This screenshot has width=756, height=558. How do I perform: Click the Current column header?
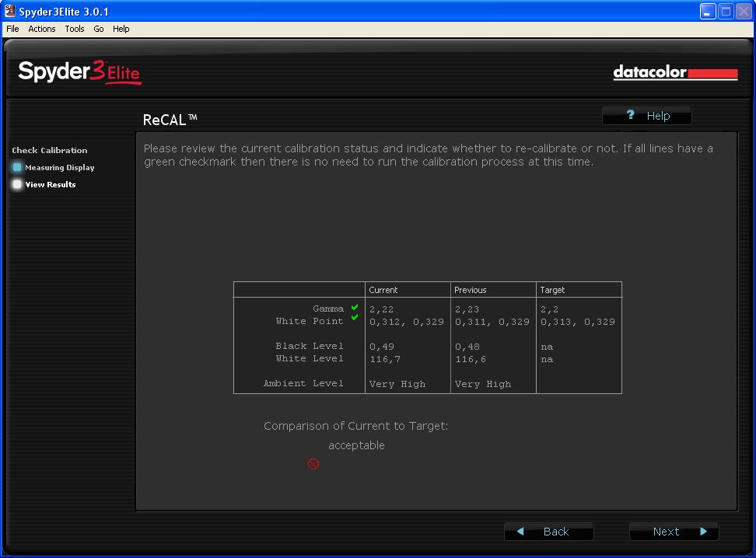click(383, 290)
